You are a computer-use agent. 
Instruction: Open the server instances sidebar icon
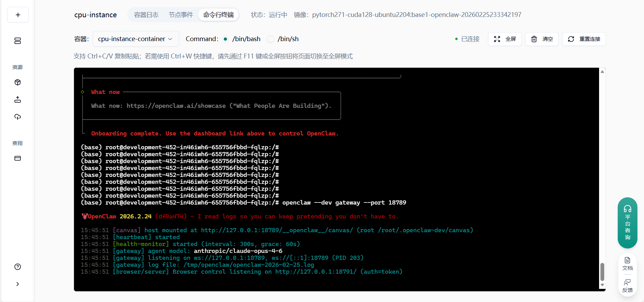pos(18,41)
